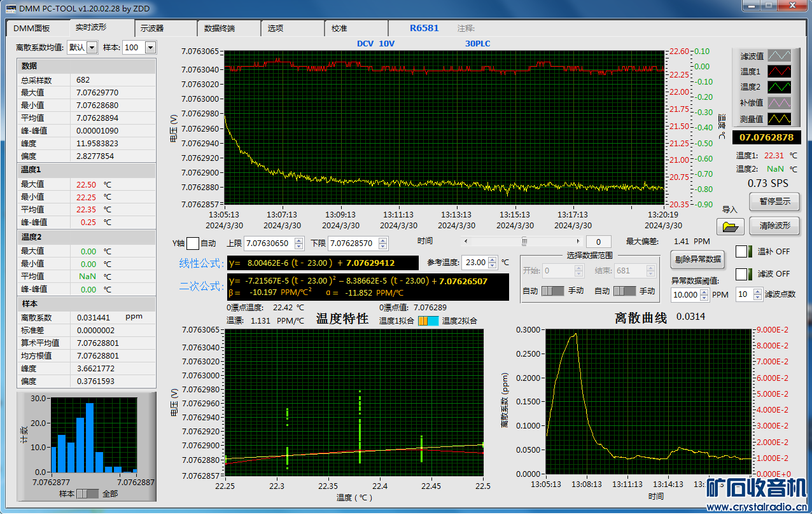Click the green 温度2 legend trace icon

pyautogui.click(x=779, y=87)
